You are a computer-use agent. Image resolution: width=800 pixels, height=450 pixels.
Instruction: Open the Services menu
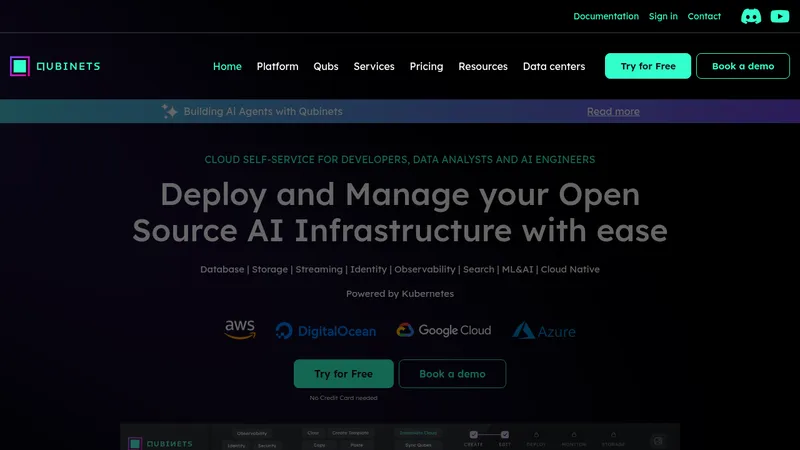pyautogui.click(x=374, y=66)
